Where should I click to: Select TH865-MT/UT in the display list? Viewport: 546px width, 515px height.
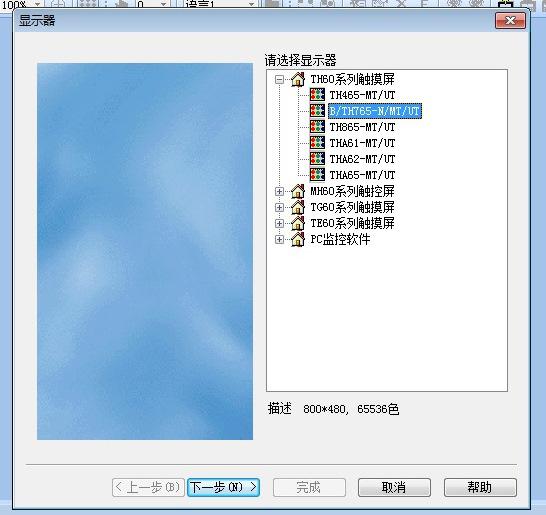pos(362,127)
